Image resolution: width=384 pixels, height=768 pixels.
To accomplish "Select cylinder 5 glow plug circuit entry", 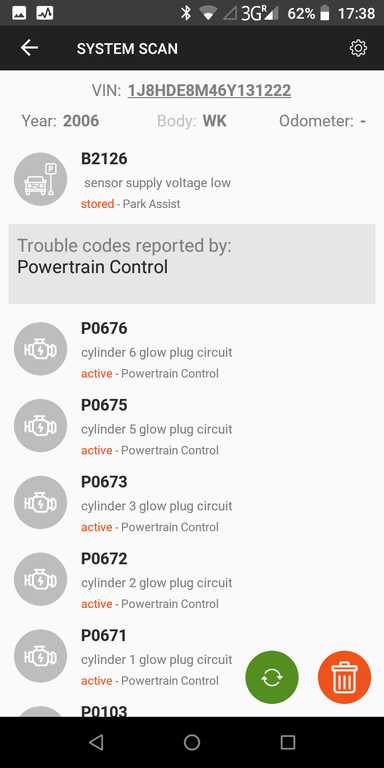I will click(192, 427).
